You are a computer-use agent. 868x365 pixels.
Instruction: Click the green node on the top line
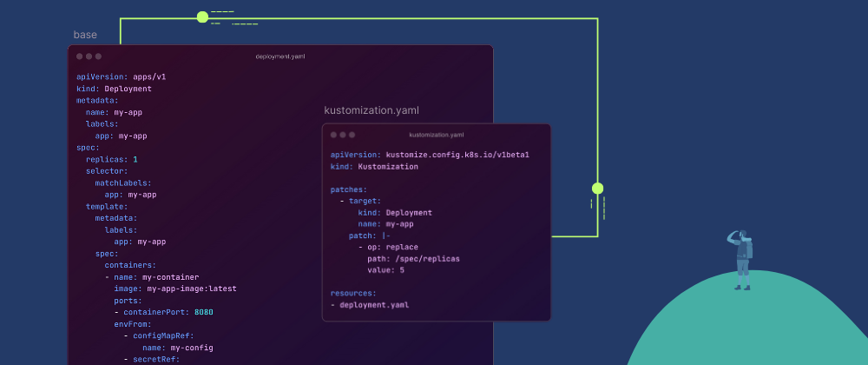202,17
